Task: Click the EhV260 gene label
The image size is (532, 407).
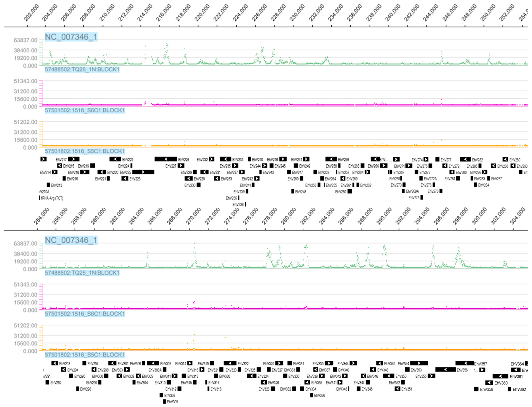Action: [x=341, y=192]
